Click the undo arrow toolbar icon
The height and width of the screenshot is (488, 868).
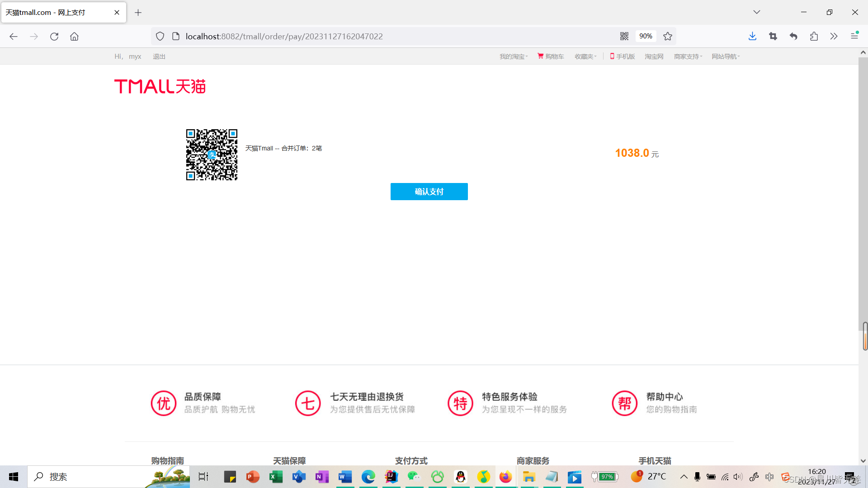(x=793, y=36)
